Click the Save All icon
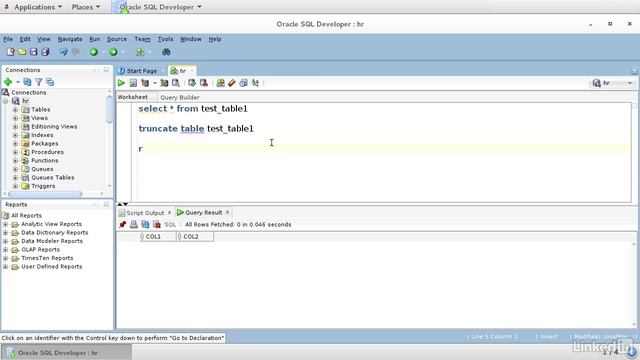 pos(45,52)
